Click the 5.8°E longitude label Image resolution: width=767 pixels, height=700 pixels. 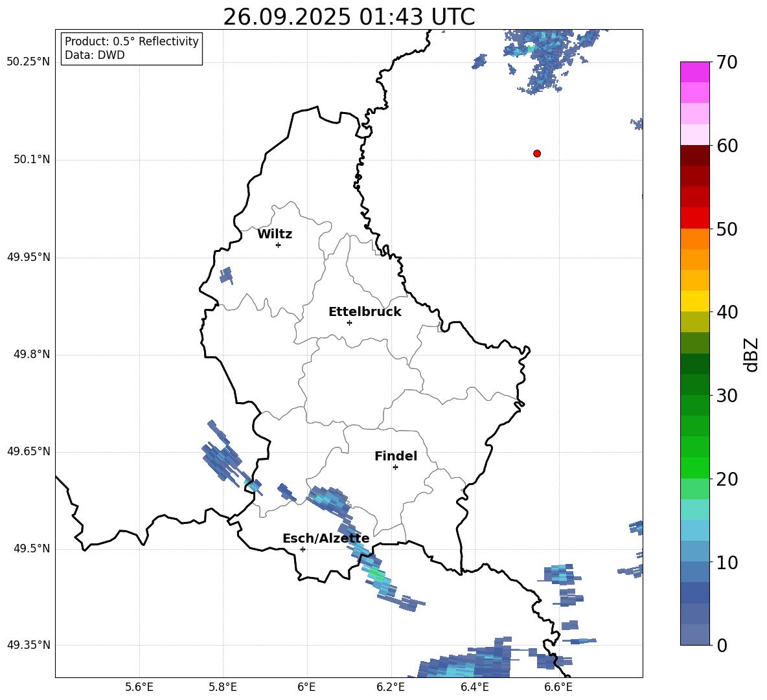pyautogui.click(x=223, y=687)
